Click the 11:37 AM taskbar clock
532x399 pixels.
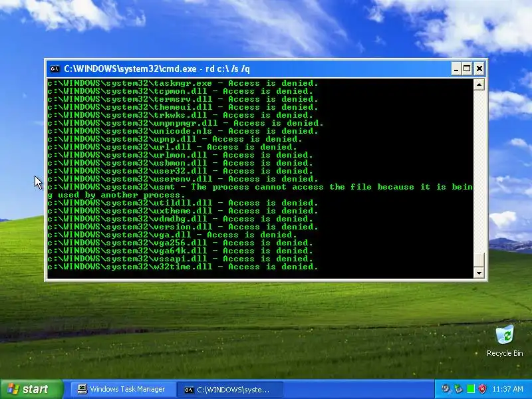click(508, 389)
